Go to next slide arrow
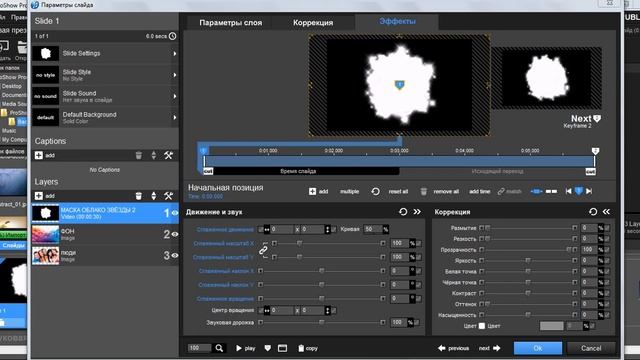Viewport: 640px width, 360px height. 497,348
